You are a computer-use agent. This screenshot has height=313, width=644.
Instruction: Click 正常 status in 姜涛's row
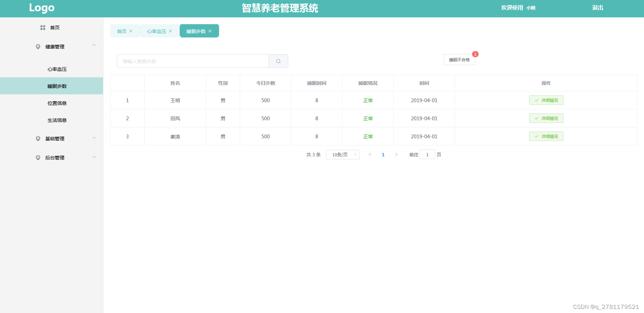point(368,137)
